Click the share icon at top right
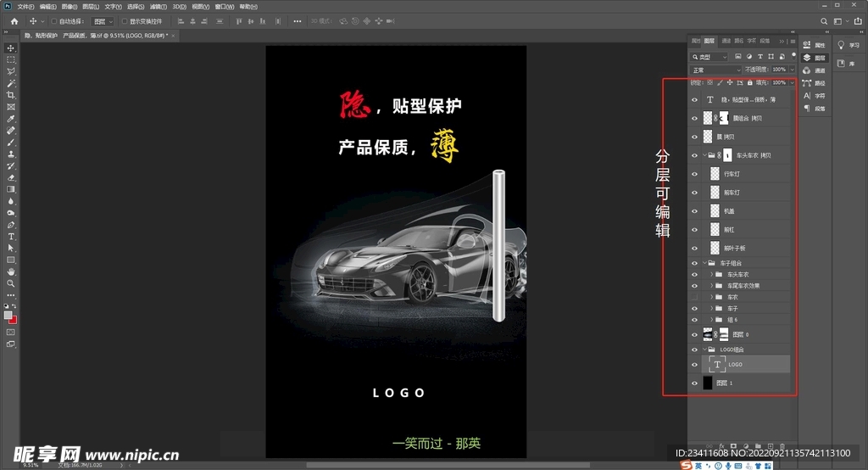The width and height of the screenshot is (868, 470). tap(858, 21)
